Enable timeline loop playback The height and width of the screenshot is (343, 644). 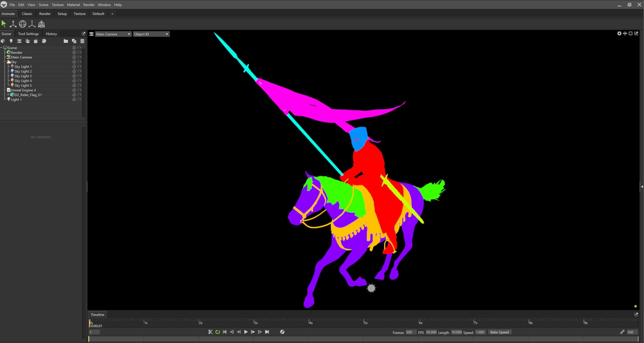click(218, 332)
